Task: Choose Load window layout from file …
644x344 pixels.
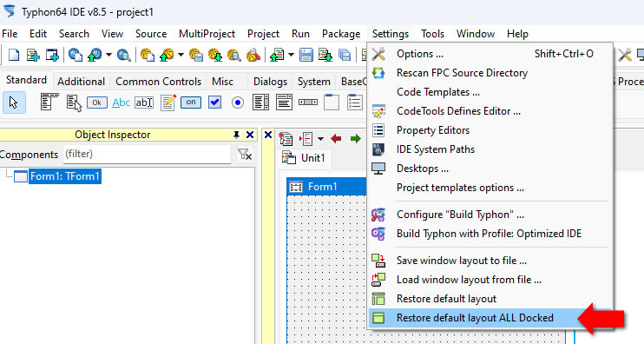Action: point(490,280)
